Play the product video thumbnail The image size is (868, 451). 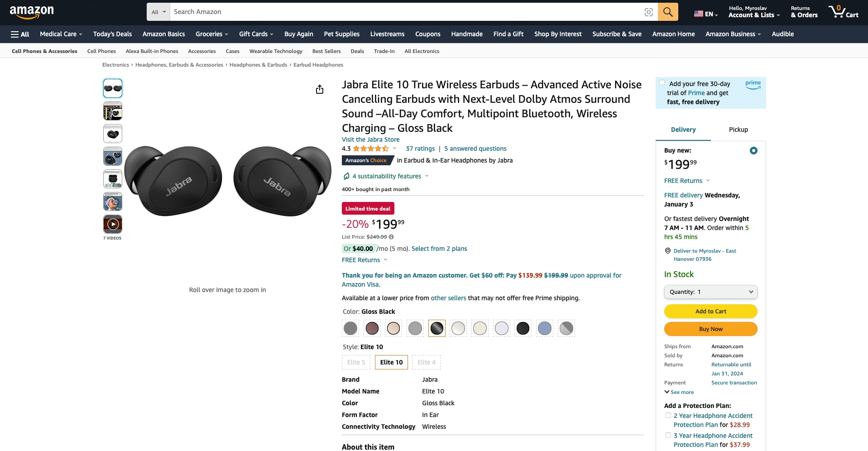point(113,224)
